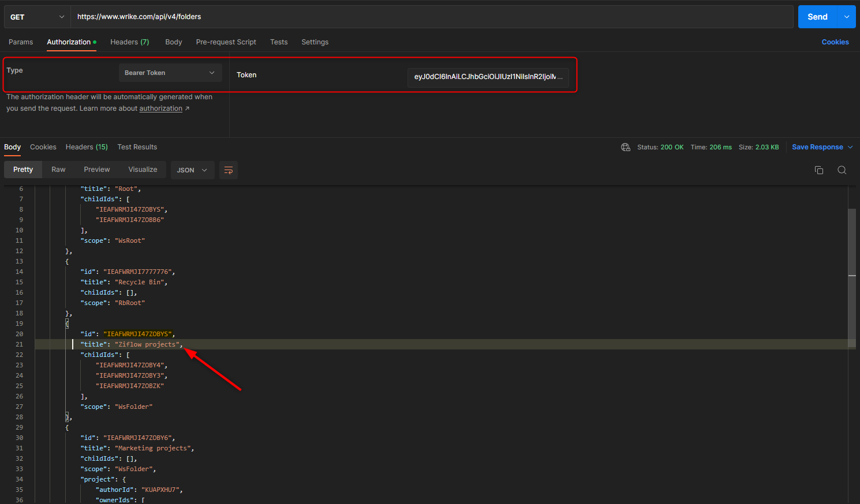Open the Test Results response tab
The width and height of the screenshot is (860, 504).
point(137,147)
